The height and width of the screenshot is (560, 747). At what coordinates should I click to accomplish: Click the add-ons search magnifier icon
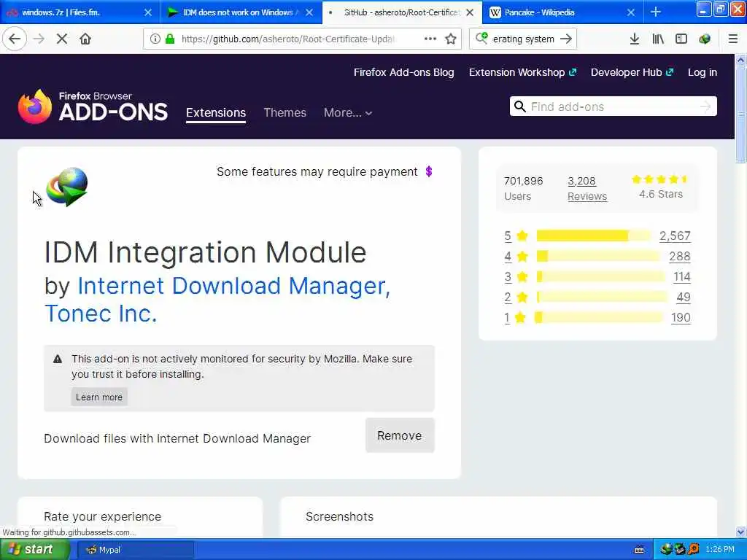point(520,106)
